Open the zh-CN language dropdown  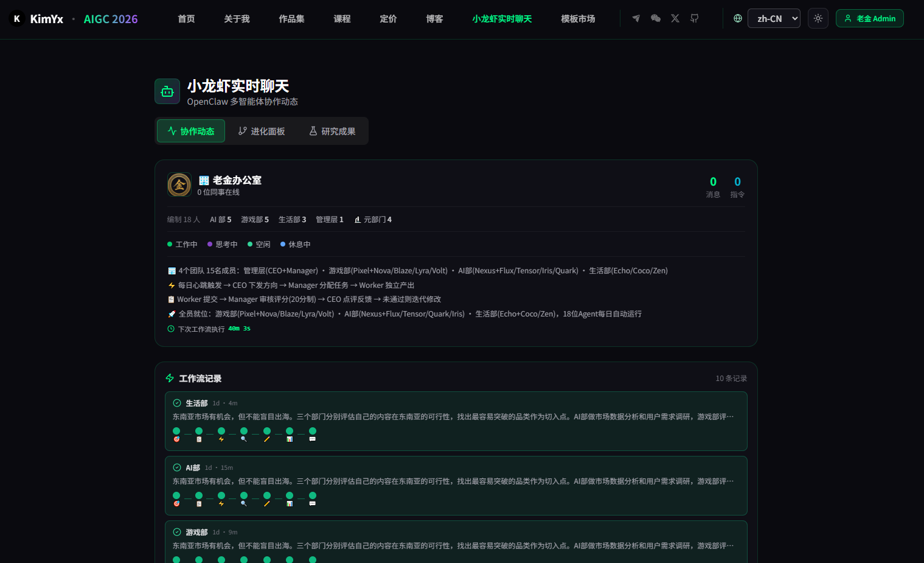[x=774, y=18]
